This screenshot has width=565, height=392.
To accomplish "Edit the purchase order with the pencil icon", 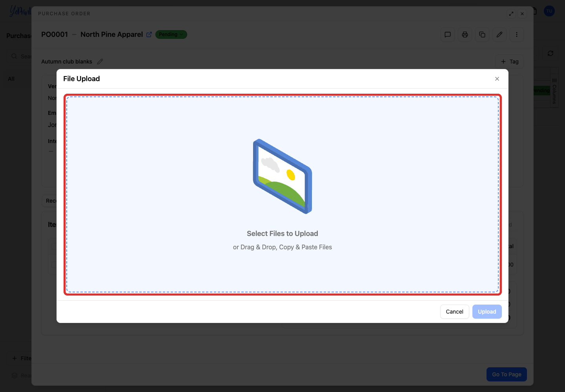I will pos(499,34).
